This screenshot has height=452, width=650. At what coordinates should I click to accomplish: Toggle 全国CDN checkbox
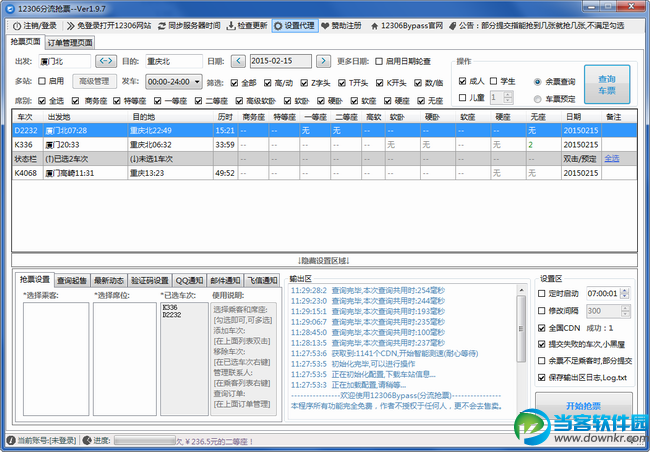pyautogui.click(x=541, y=328)
